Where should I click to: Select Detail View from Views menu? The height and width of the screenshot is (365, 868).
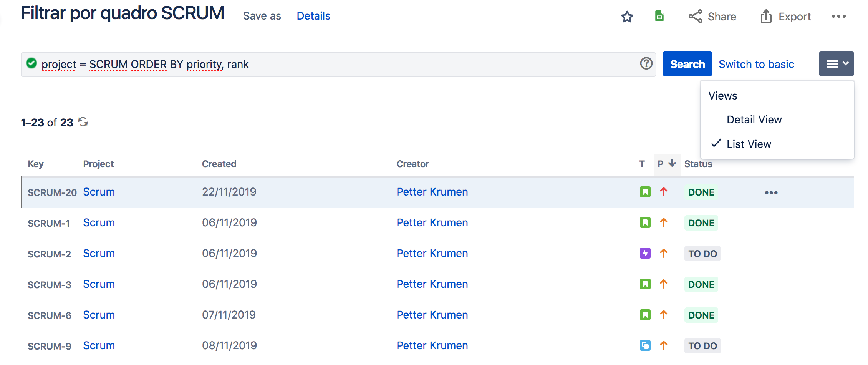pos(754,119)
